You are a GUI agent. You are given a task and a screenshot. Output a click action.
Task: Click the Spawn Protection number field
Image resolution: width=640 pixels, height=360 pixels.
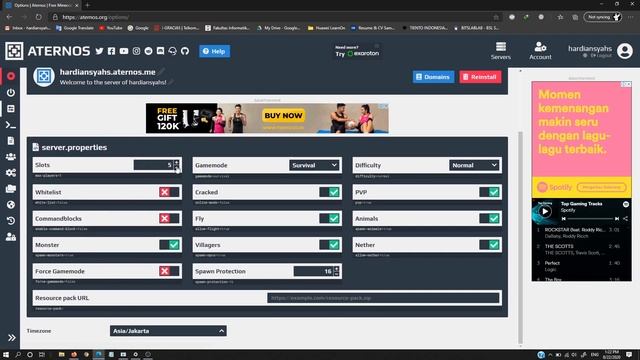313,271
